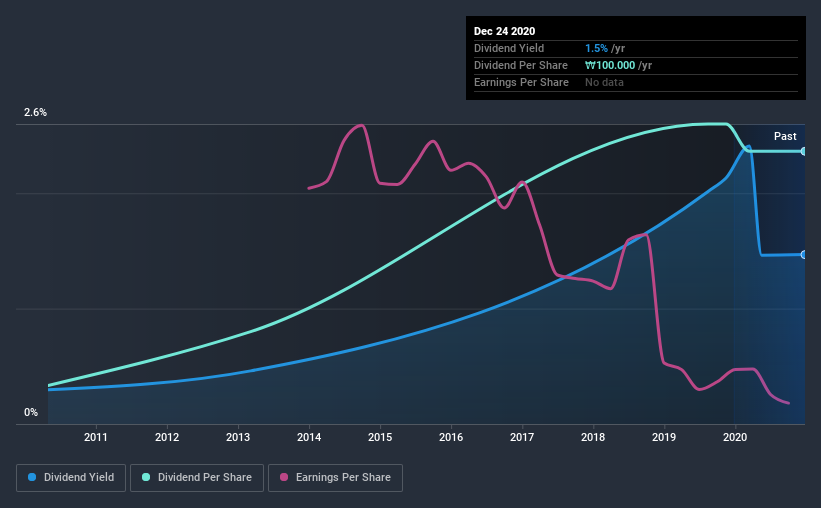Toggle the Earnings Per Share legend button
This screenshot has height=508, width=821.
pyautogui.click(x=335, y=478)
